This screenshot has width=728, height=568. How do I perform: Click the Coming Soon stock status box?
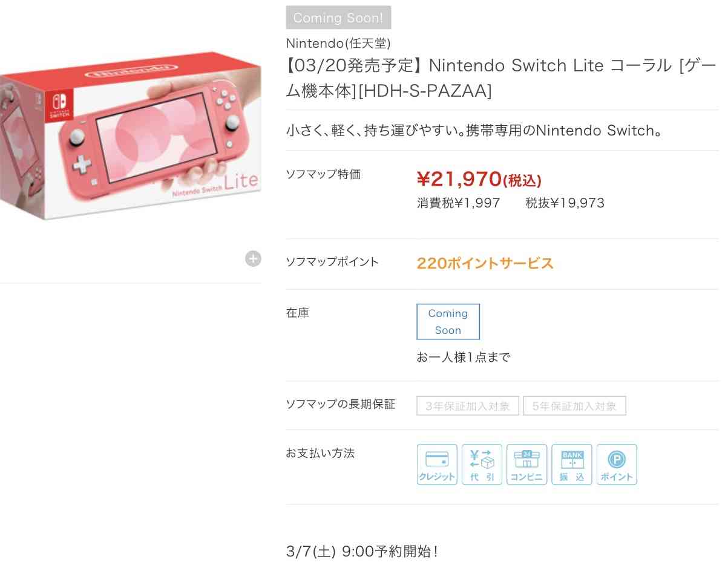(x=448, y=322)
